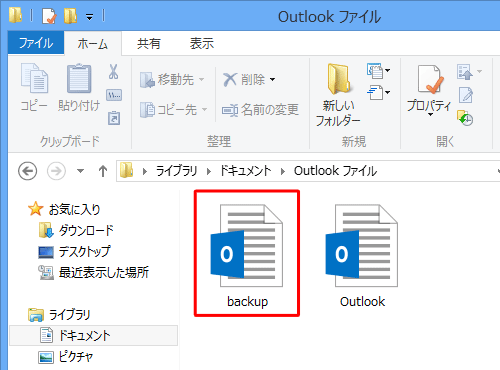Switch to the Share (共有) tab
Screen dimensions: 500x370
pyautogui.click(x=149, y=44)
